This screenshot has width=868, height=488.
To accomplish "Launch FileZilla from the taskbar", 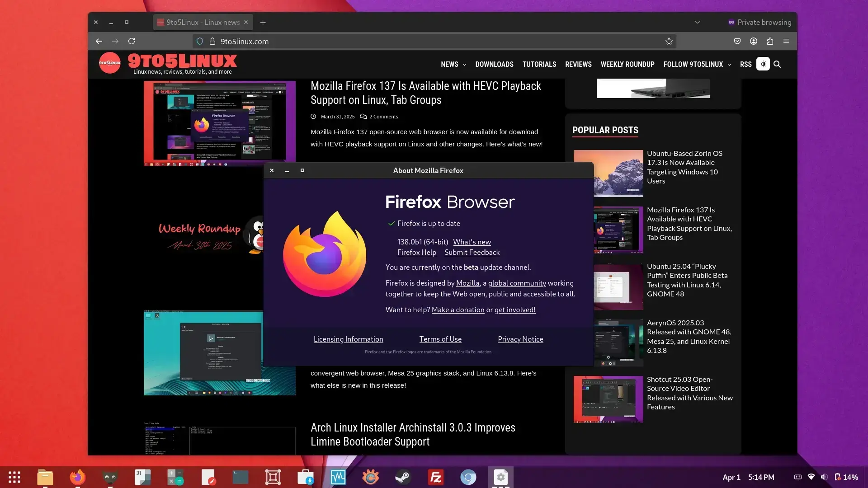I will pos(436,477).
